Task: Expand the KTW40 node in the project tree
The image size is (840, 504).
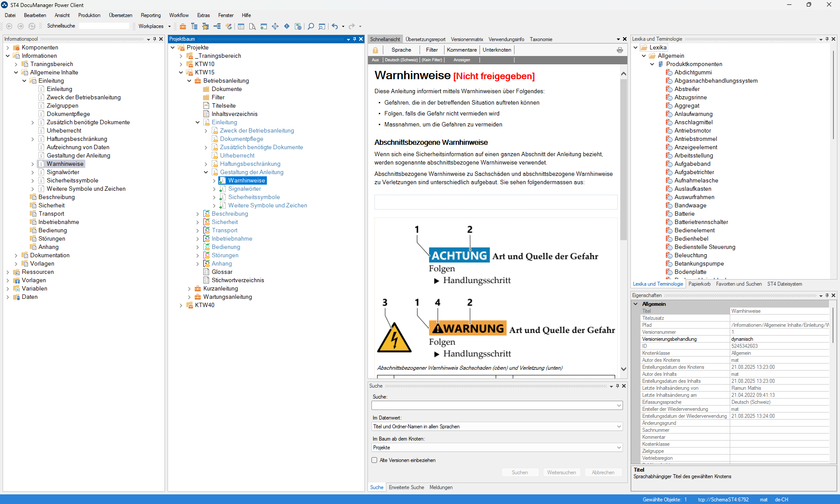Action: pos(181,305)
